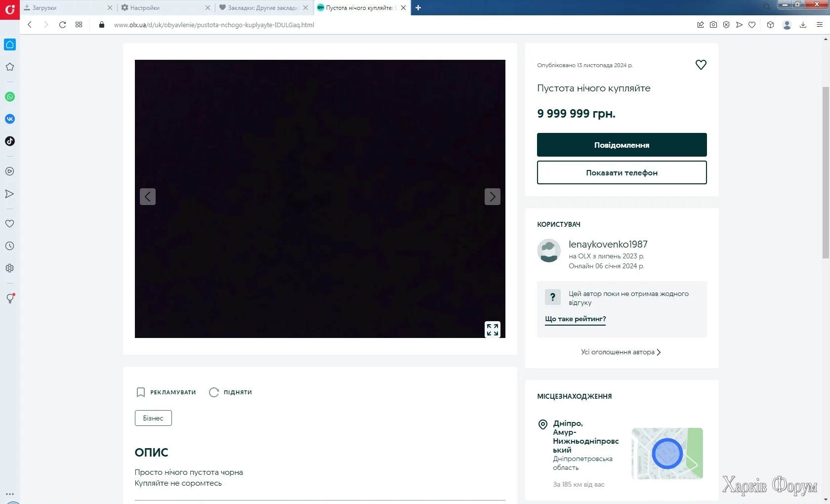
Task: Click the Показати телефон button
Action: click(x=622, y=172)
